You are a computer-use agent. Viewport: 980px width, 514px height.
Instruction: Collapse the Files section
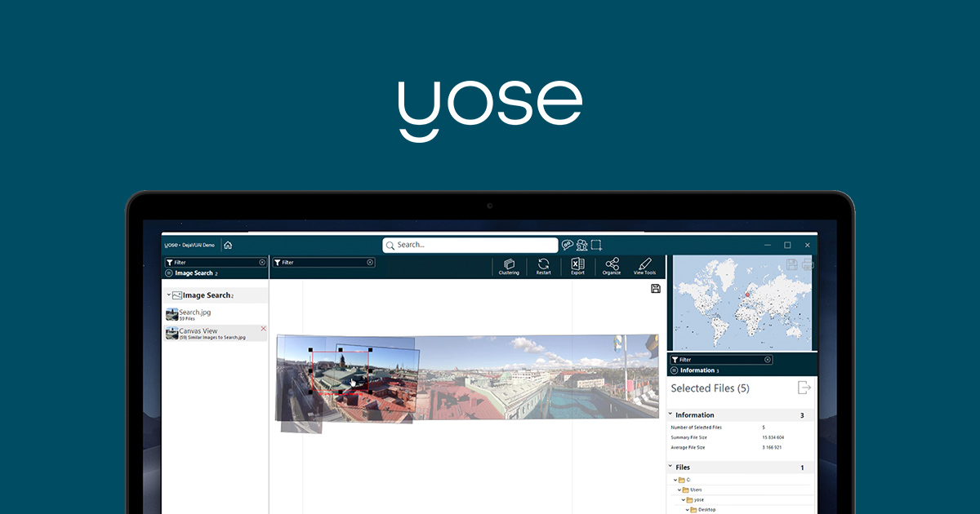(x=670, y=467)
